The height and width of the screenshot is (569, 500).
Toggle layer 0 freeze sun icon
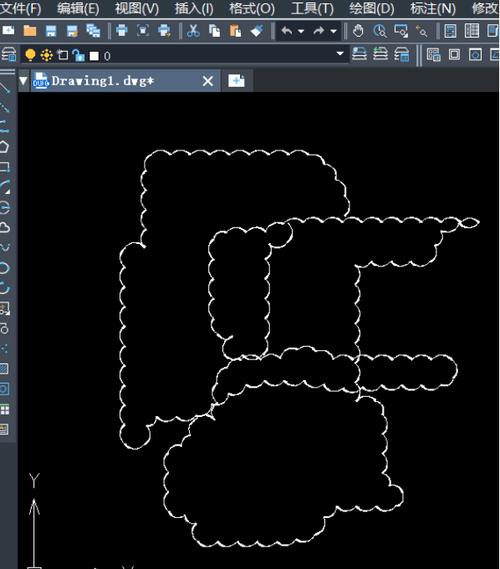46,56
